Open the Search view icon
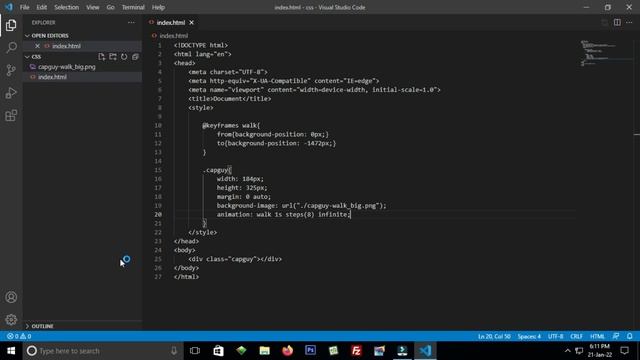 (11, 48)
